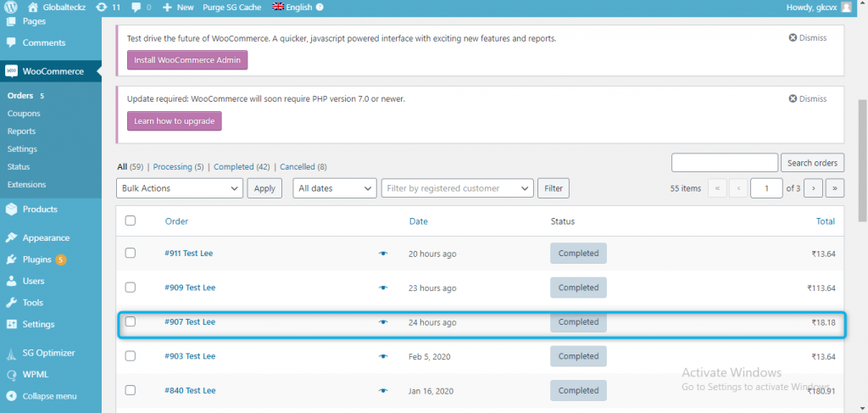Click the order search input field
The image size is (868, 413).
(725, 163)
